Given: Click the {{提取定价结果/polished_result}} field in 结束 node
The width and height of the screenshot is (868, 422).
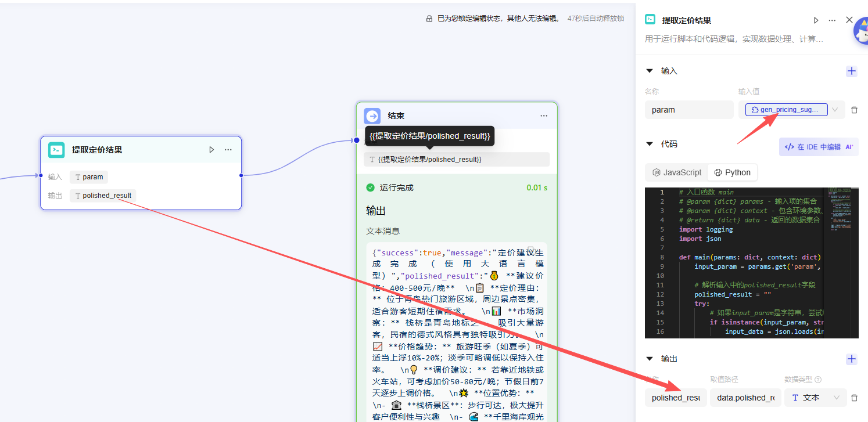Looking at the screenshot, I should (457, 159).
